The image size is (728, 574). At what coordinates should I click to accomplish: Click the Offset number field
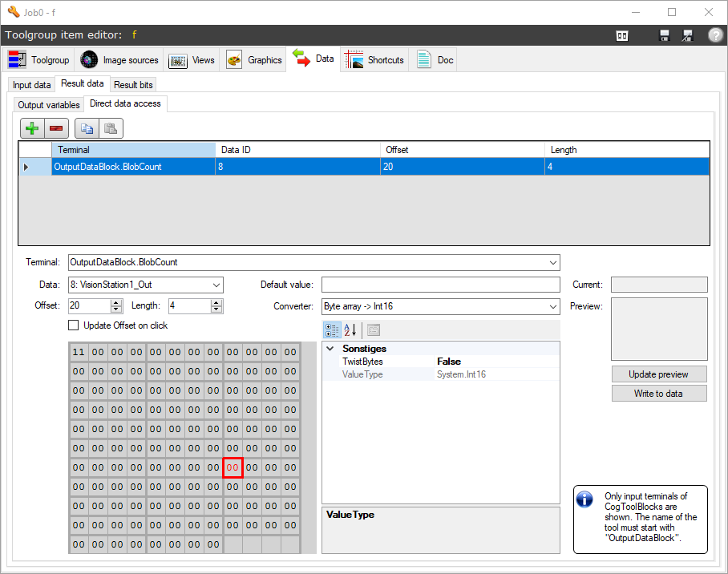90,305
